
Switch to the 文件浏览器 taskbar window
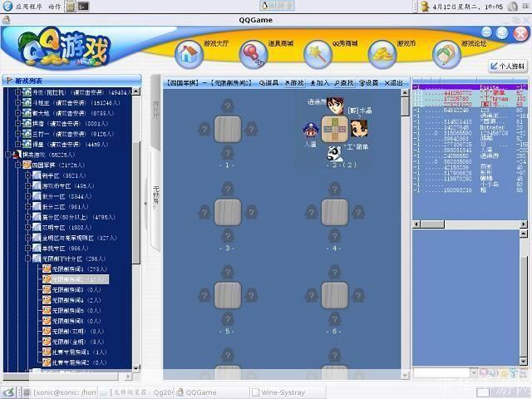136,392
